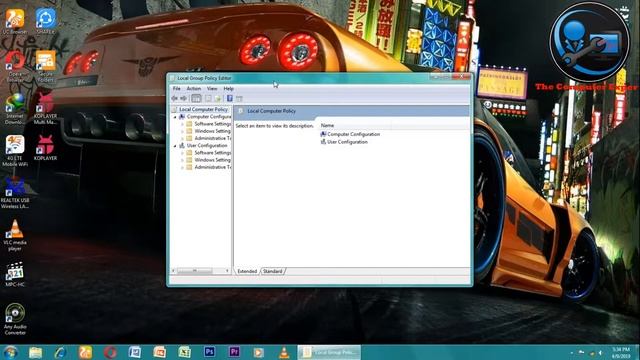The image size is (640, 360).
Task: Select the SHAREit desktop icon
Action: pyautogui.click(x=45, y=21)
